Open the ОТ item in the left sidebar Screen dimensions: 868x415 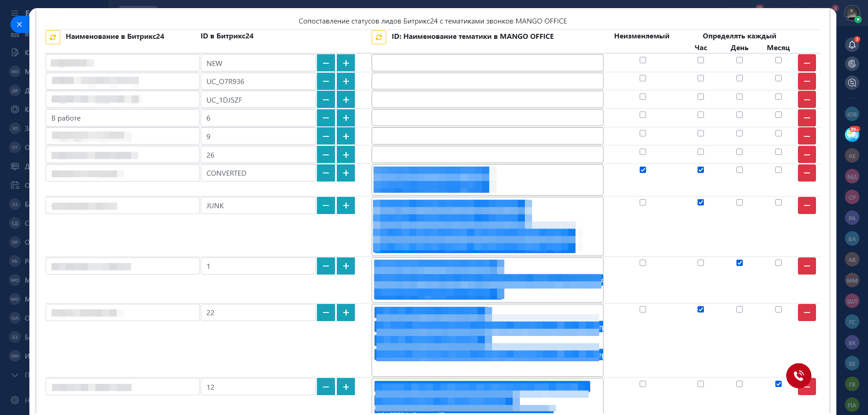click(15, 147)
